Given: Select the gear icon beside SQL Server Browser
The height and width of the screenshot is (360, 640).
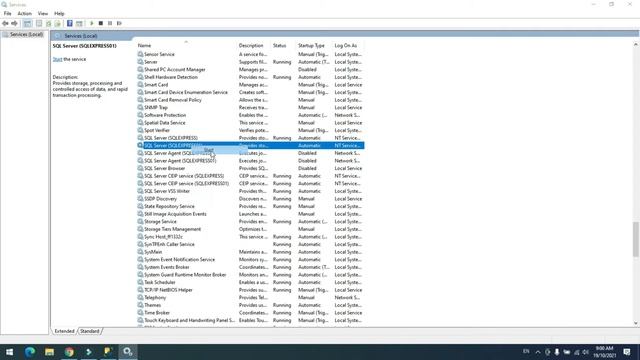Looking at the screenshot, I should point(140,168).
